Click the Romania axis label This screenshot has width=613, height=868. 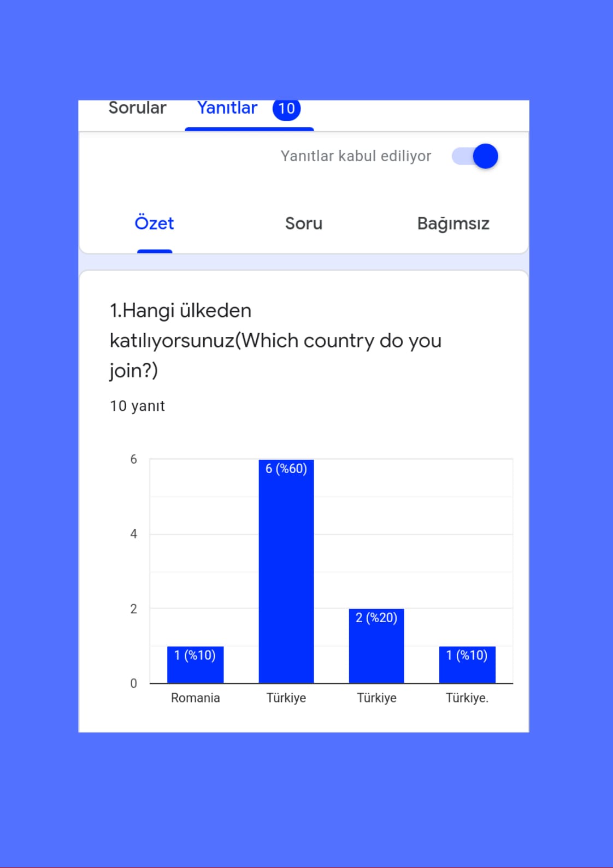195,698
